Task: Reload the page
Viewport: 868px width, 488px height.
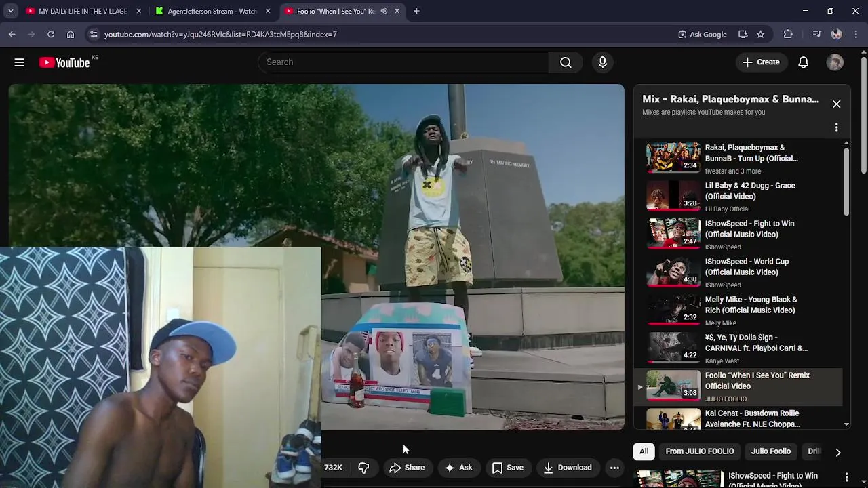Action: tap(51, 34)
